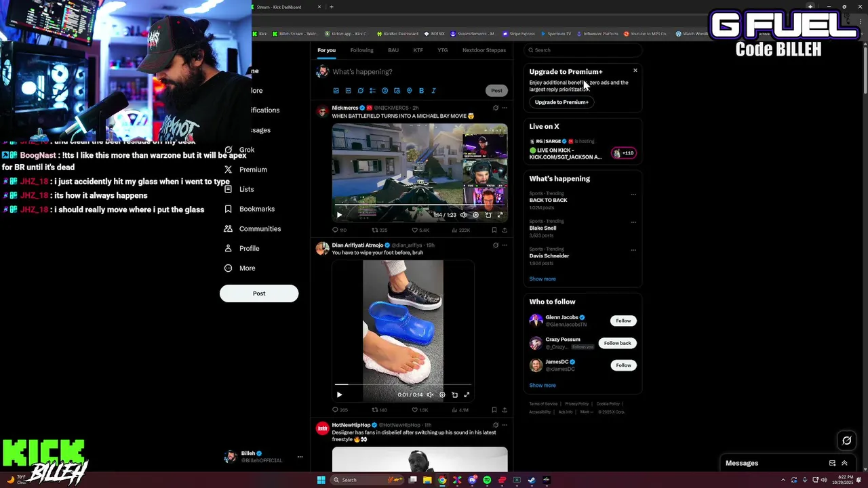Open Lists in the sidebar
This screenshot has width=868, height=488.
pyautogui.click(x=239, y=189)
